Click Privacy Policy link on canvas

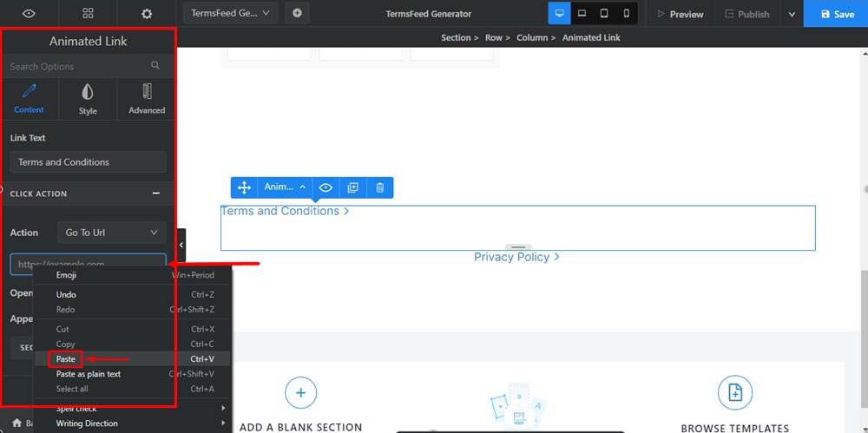pyautogui.click(x=516, y=257)
